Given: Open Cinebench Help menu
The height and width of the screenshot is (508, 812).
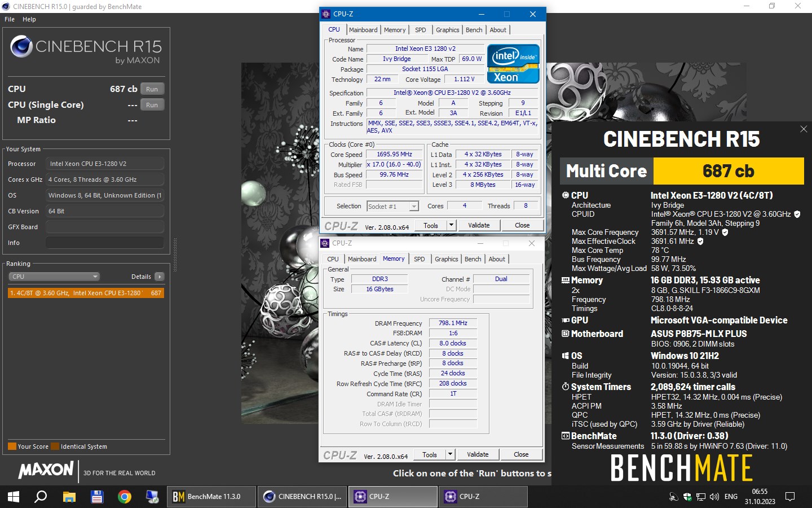Looking at the screenshot, I should coord(29,19).
